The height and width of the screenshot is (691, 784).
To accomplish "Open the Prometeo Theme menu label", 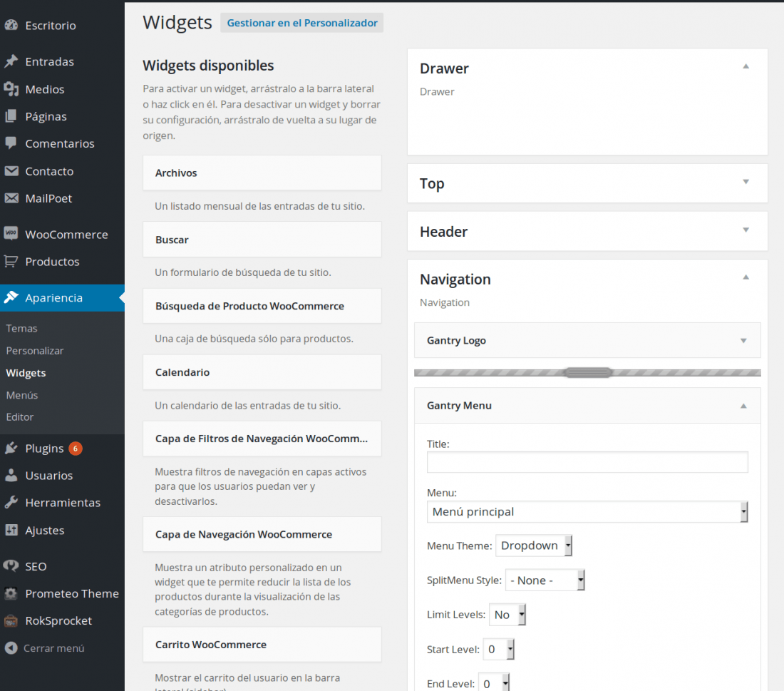I will click(x=72, y=593).
